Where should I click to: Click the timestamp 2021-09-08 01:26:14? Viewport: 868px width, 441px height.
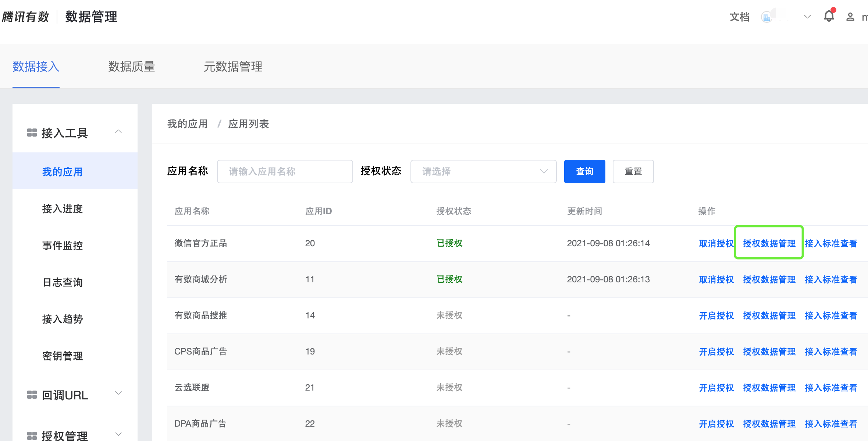[608, 243]
